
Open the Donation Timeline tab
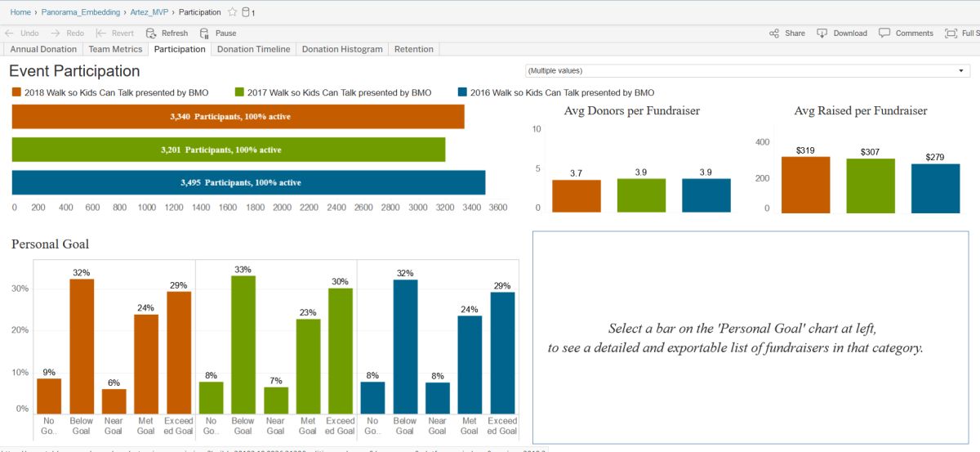click(253, 49)
